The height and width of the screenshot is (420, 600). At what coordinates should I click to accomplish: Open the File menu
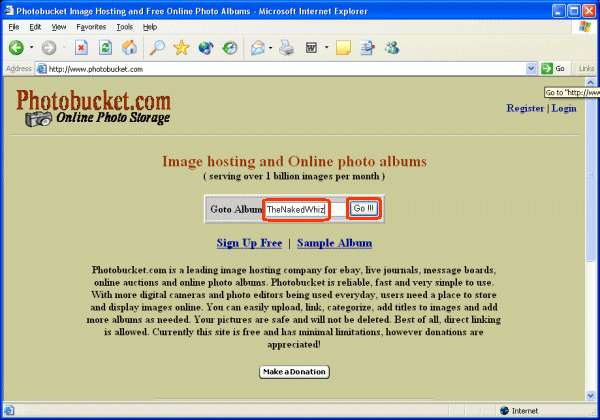point(14,27)
